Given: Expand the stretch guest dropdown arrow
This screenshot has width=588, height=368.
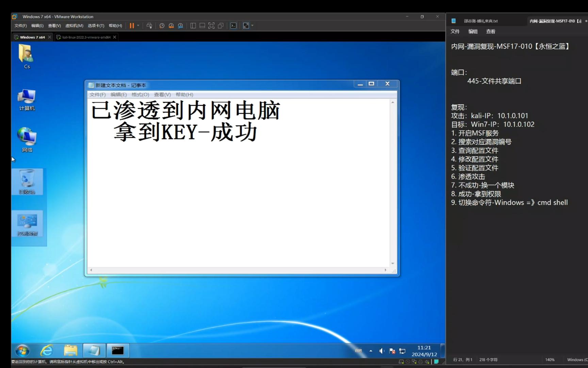Looking at the screenshot, I should tap(252, 26).
